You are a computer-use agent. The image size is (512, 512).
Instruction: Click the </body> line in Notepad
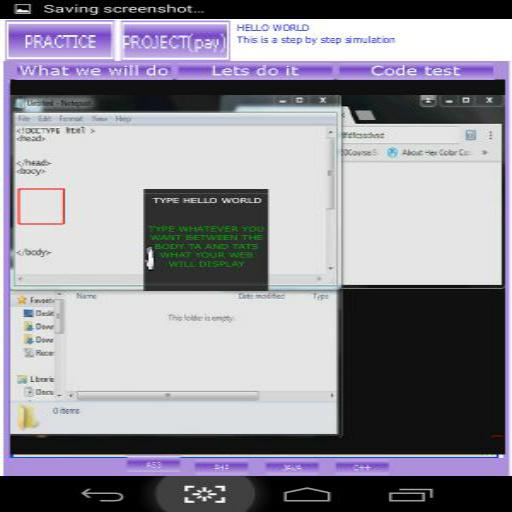pos(33,252)
